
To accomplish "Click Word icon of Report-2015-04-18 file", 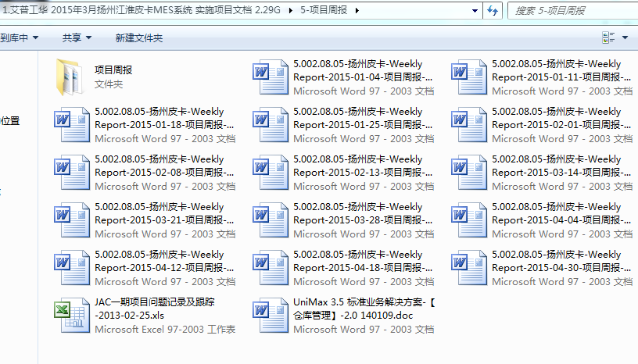I will (x=271, y=267).
